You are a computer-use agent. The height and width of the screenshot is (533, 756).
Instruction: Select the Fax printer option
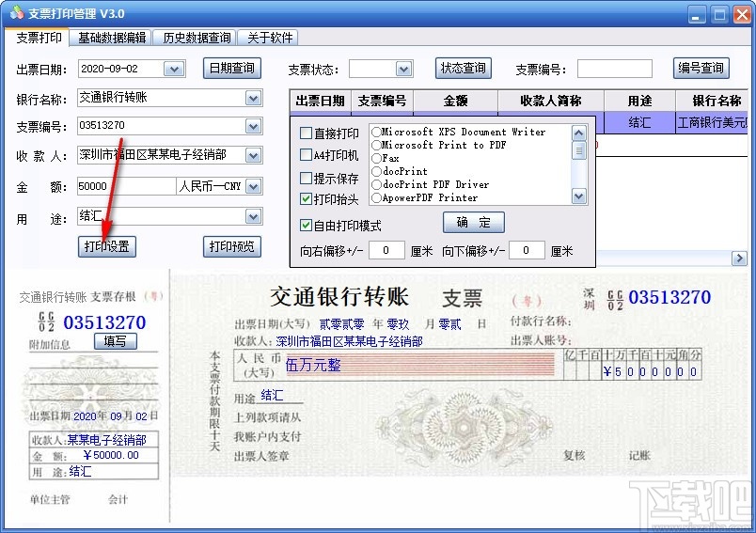376,158
